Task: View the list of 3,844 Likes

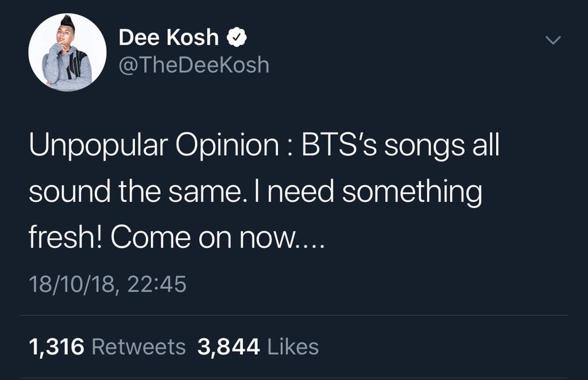Action: (258, 347)
